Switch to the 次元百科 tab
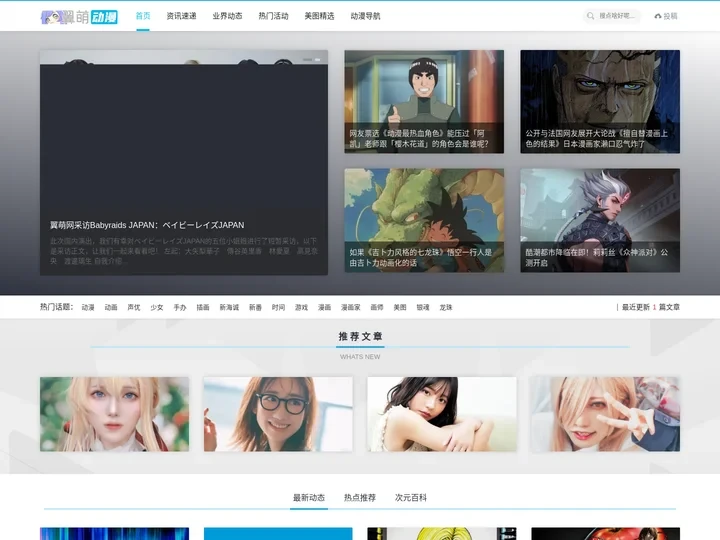Image resolution: width=720 pixels, height=540 pixels. tap(411, 498)
